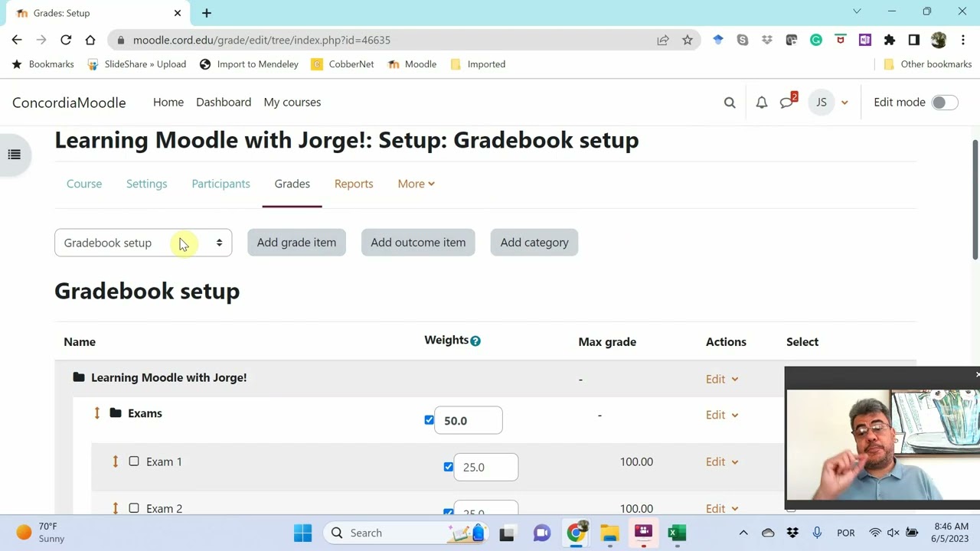Tick the Exam 2 selection checkbox
The image size is (980, 551).
tap(134, 508)
